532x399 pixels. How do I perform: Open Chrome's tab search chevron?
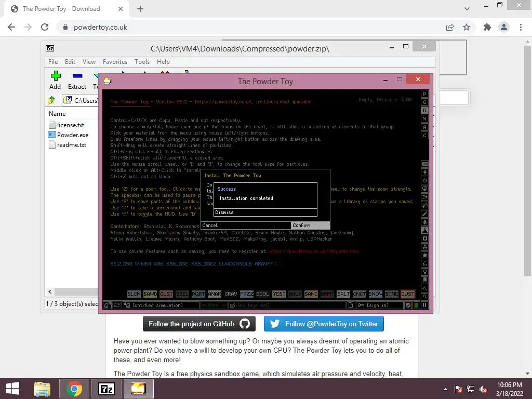pos(467,9)
